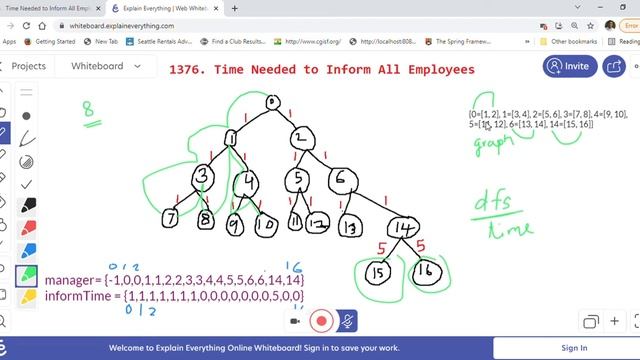This screenshot has width=640, height=360.
Task: Open the Getting Started bookmark
Action: tap(50, 42)
